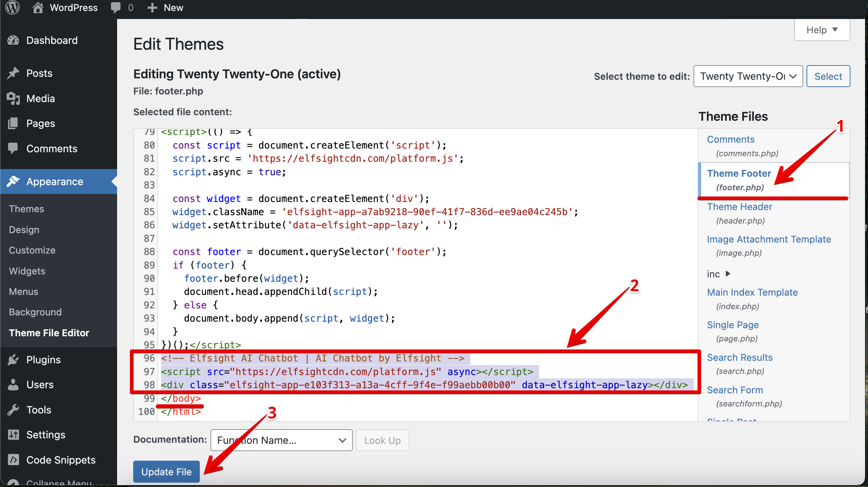Click the Select theme button
Screen dimensions: 868x487
(828, 76)
